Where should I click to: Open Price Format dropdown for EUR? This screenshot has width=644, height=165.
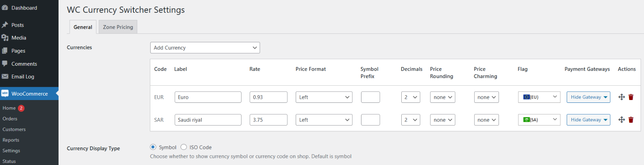[324, 97]
